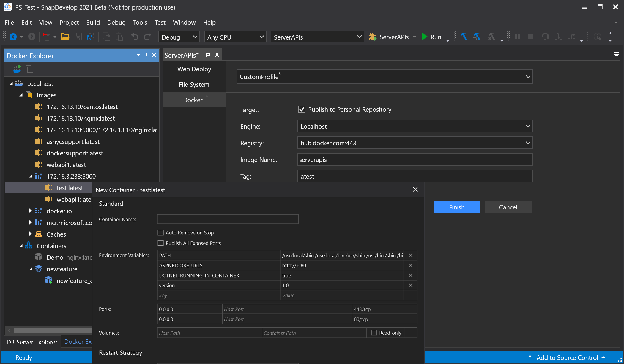Click the Cancel button
Viewport: 624px width, 364px height.
tap(508, 207)
